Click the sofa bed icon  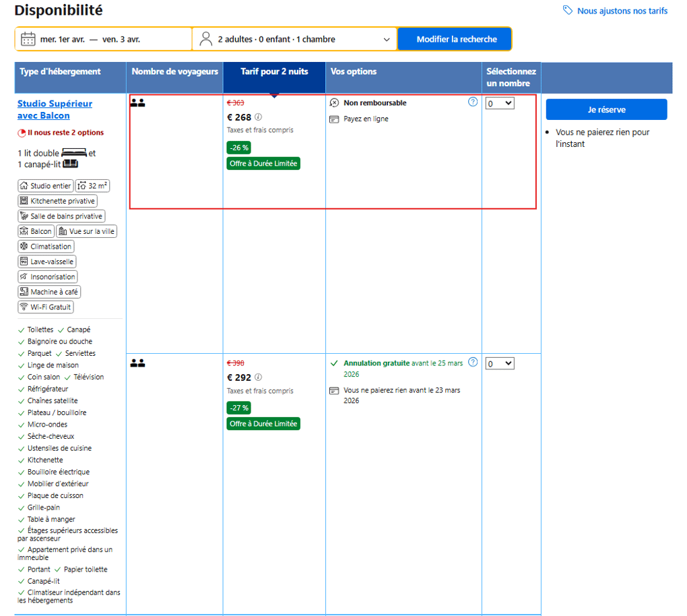tap(70, 164)
